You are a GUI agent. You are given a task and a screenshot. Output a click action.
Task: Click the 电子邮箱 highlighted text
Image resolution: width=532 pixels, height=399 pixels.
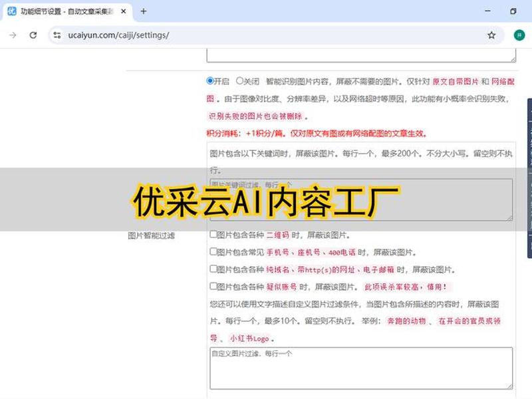click(378, 270)
